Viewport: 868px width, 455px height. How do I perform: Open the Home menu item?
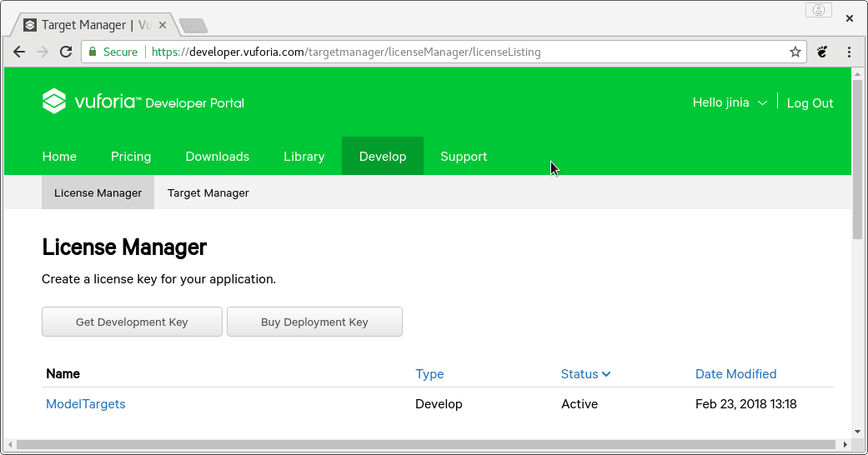(59, 157)
